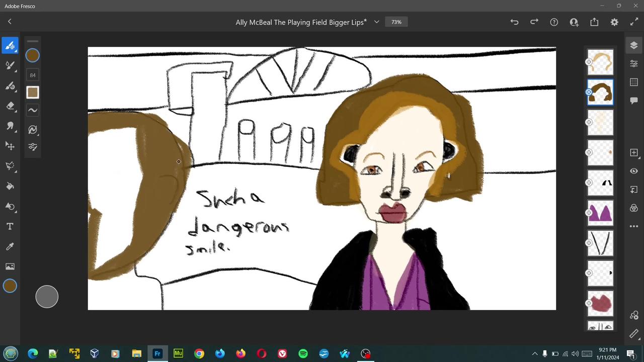Toggle visibility of the selected layer
Viewport: 644px width, 362px height.
point(634,171)
